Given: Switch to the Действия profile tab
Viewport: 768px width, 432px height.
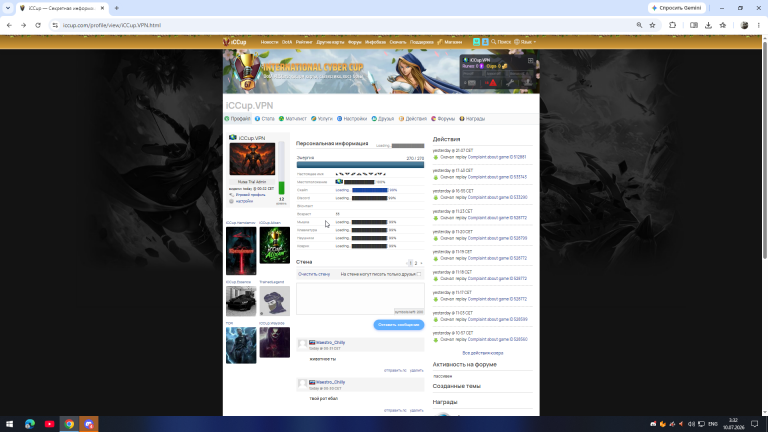Looking at the screenshot, I should tap(412, 119).
